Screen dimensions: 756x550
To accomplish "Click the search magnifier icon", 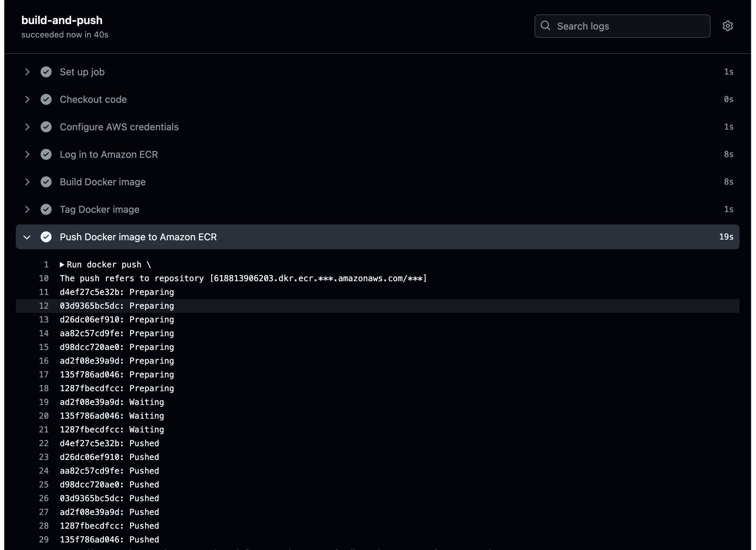I will (546, 26).
